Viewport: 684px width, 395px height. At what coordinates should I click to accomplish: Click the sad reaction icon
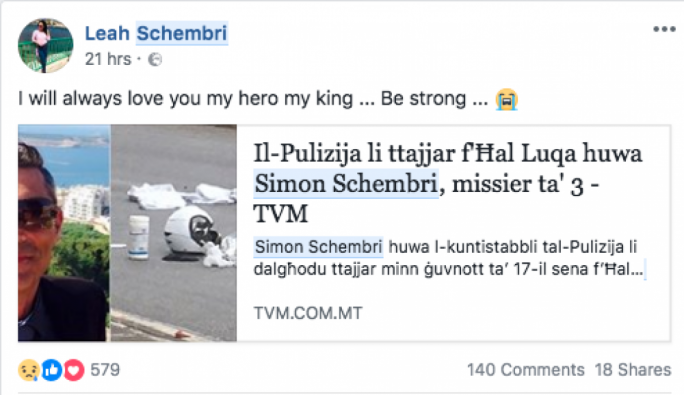pos(29,370)
